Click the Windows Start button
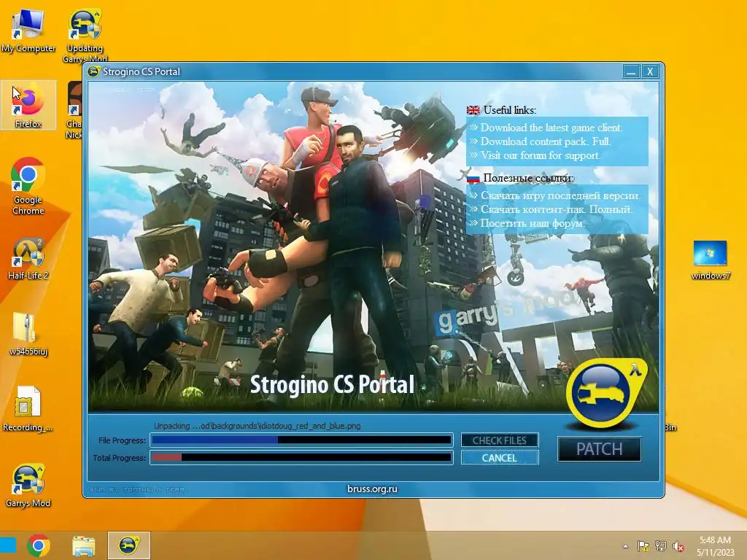 [8, 545]
